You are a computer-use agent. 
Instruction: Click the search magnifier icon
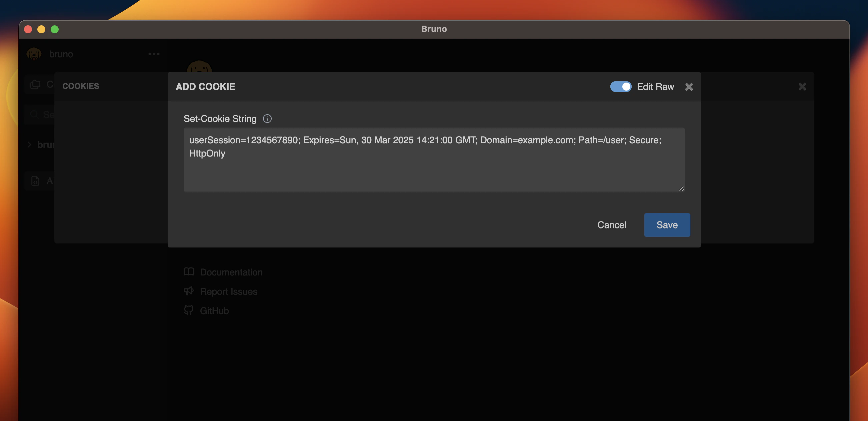pos(34,115)
